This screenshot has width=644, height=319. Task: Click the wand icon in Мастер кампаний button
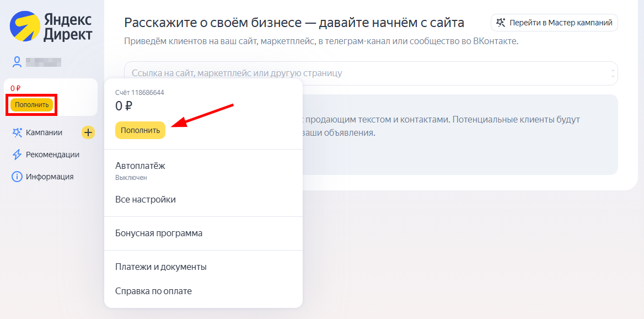[501, 23]
